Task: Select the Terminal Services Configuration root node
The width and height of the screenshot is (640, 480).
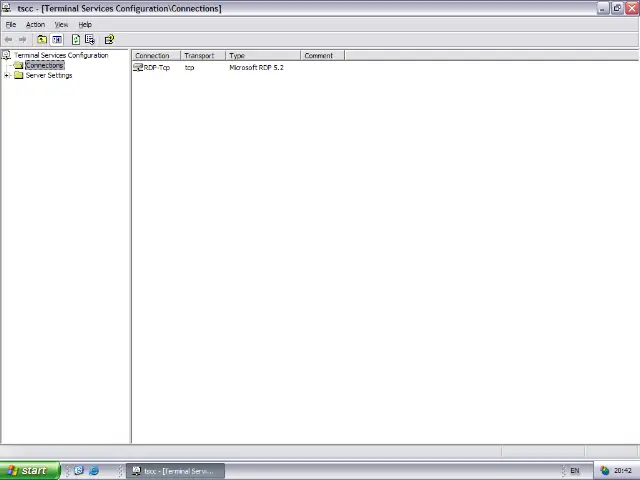Action: [61, 55]
